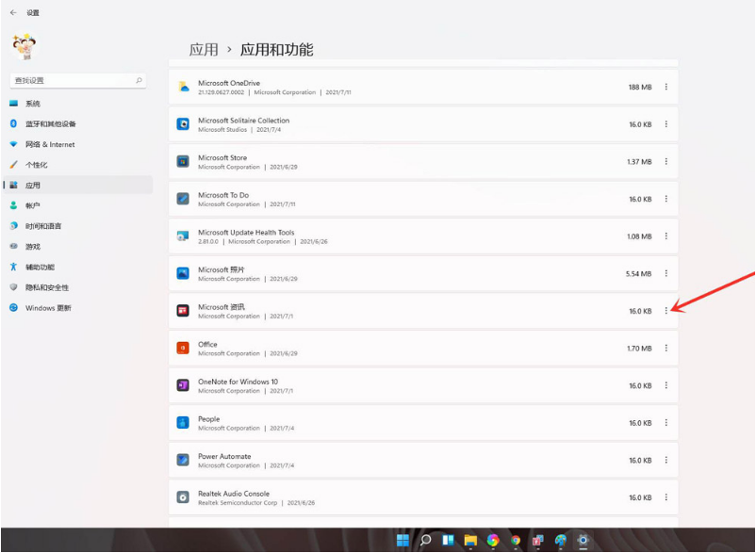The image size is (756, 553).
Task: Open more options for Microsoft 照片
Action: pyautogui.click(x=666, y=273)
